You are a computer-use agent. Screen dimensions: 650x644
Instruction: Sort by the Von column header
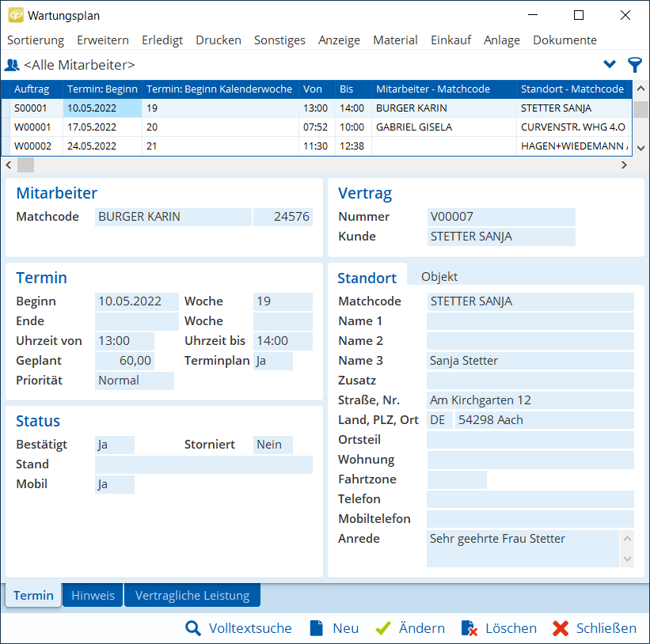pos(313,89)
